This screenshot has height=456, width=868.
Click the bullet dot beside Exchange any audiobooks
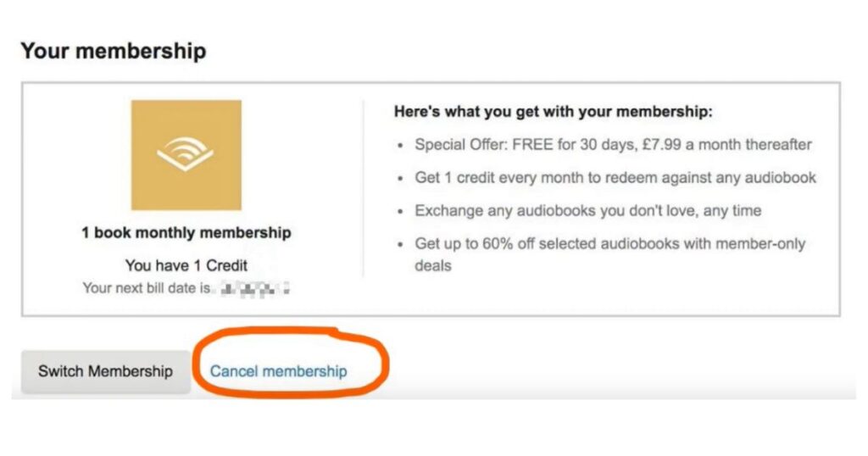(x=400, y=212)
